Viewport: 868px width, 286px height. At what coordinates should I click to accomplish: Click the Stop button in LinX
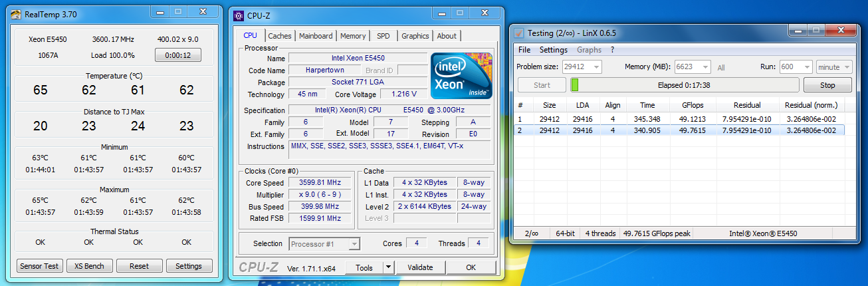[827, 85]
